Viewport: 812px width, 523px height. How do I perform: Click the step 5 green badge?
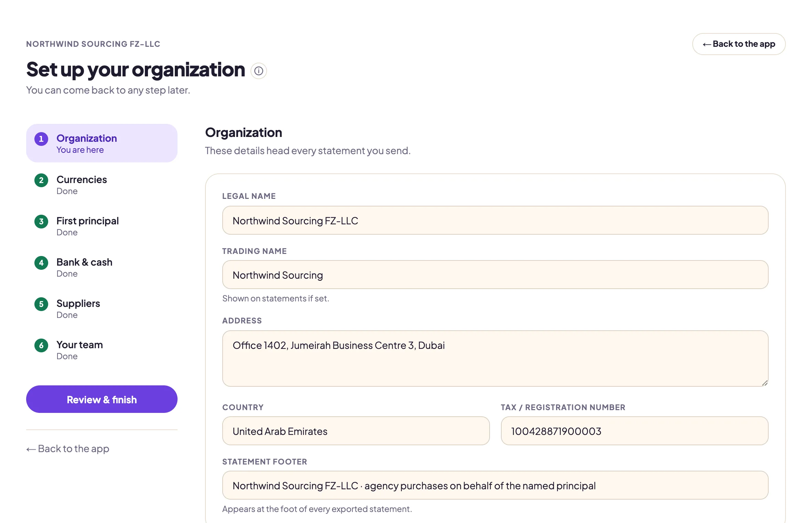click(x=41, y=304)
